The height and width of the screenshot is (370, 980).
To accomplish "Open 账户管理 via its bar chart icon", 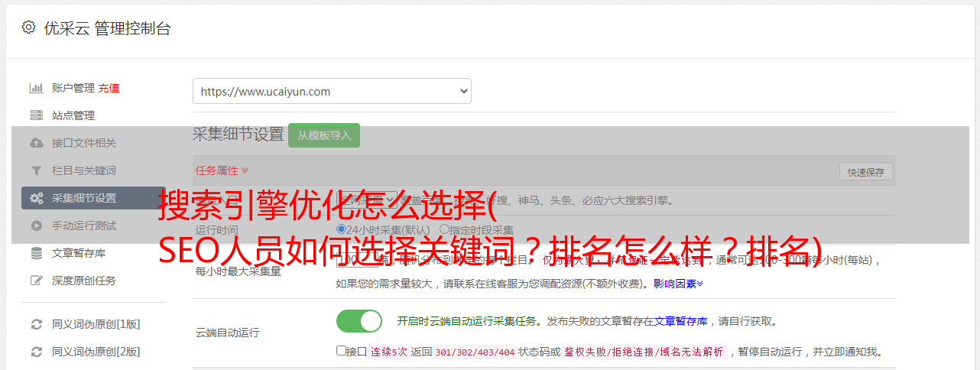I will tap(36, 88).
